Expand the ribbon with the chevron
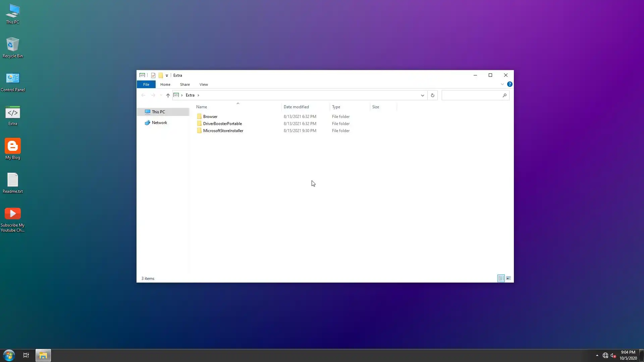 coord(502,84)
